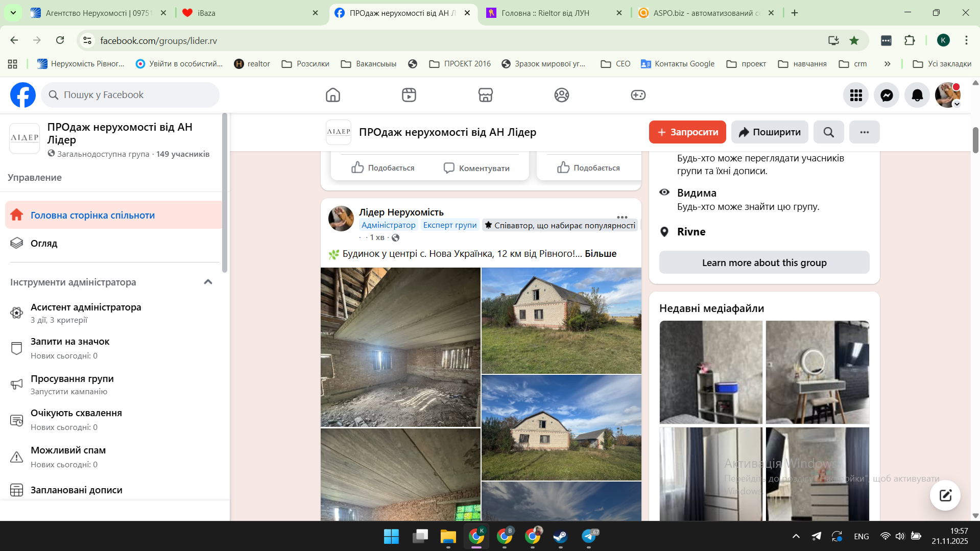
Task: Open Facebook Messenger icon
Action: [x=887, y=95]
